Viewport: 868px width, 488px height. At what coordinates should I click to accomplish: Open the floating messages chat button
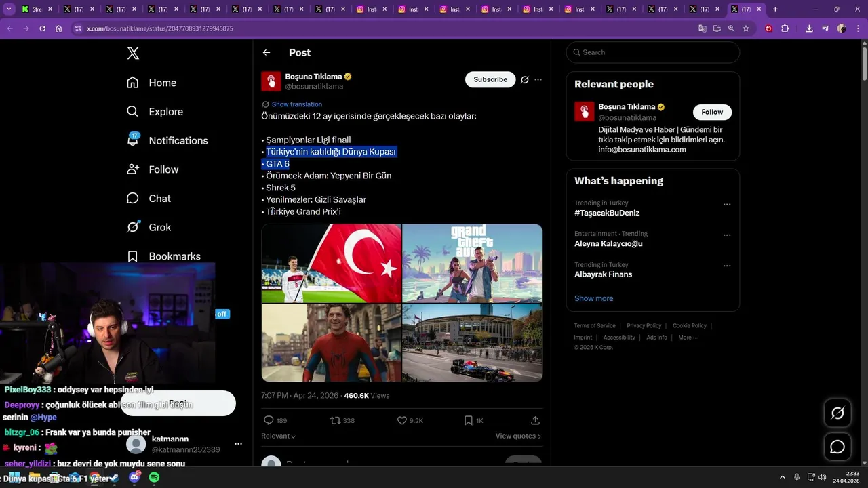[837, 447]
